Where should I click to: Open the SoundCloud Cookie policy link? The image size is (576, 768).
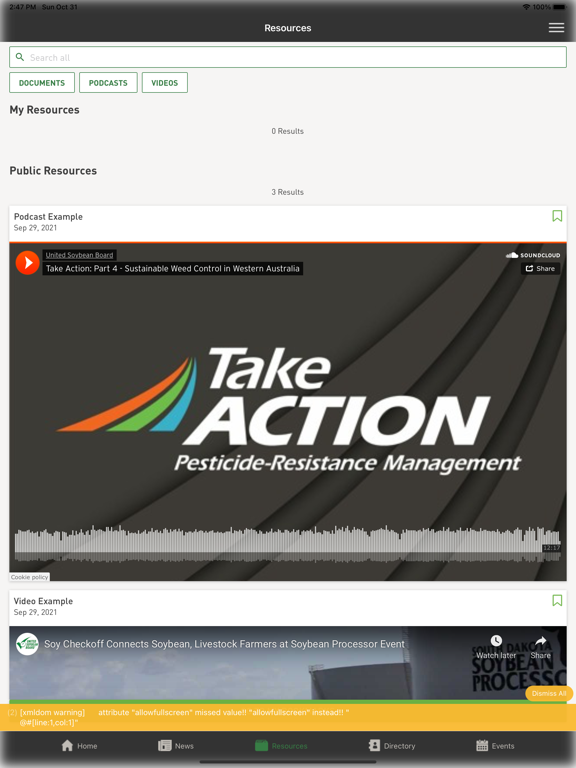[x=29, y=577]
